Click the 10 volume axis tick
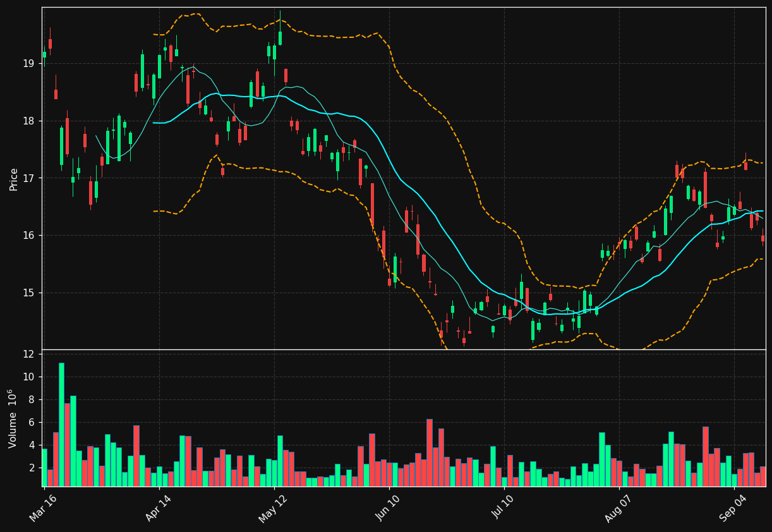The width and height of the screenshot is (772, 532). [x=28, y=377]
